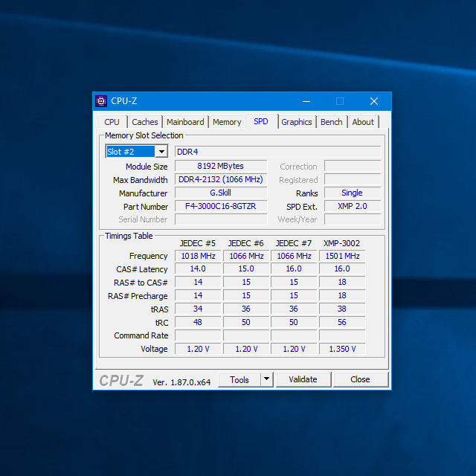Click the DDR4 memory type field
Screen dimensions: 476x476
277,152
